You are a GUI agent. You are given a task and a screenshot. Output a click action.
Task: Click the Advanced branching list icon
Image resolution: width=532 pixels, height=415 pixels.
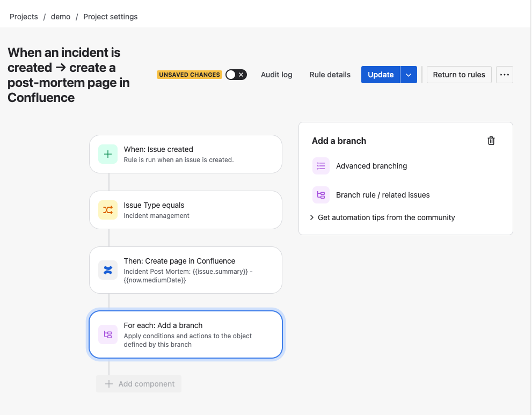[x=321, y=166]
